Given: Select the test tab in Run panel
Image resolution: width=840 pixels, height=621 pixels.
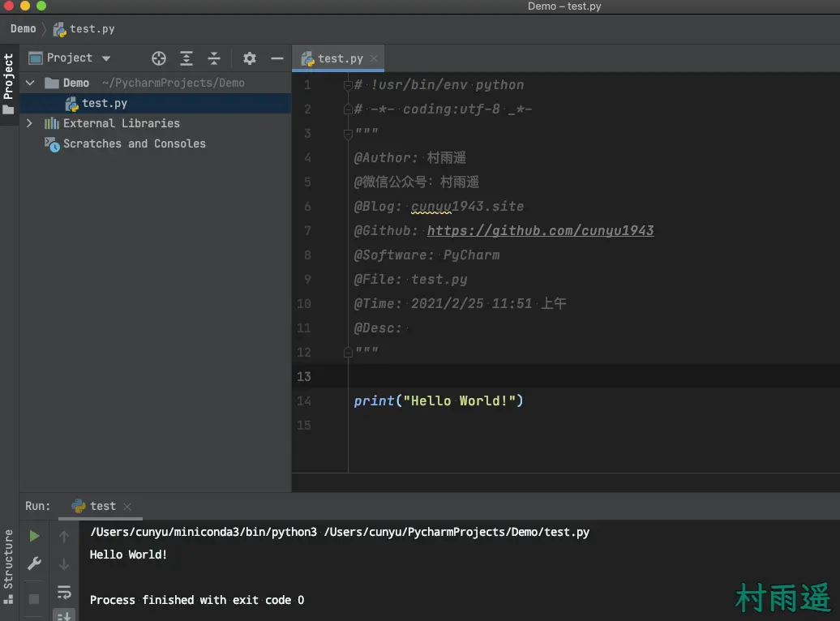Looking at the screenshot, I should point(102,506).
